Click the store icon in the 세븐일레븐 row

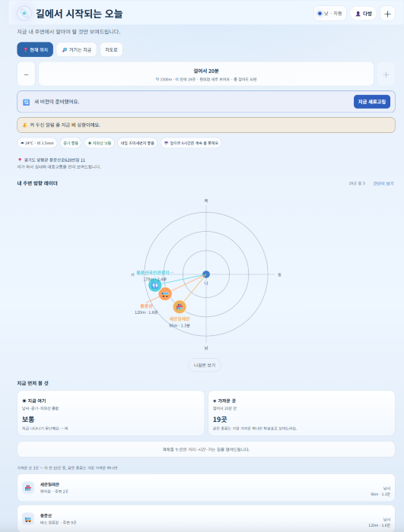point(28,488)
